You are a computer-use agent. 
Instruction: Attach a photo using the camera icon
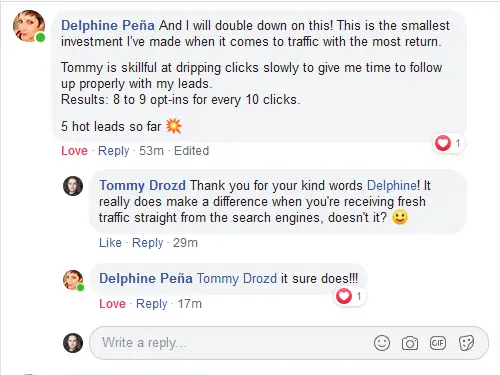coord(410,343)
